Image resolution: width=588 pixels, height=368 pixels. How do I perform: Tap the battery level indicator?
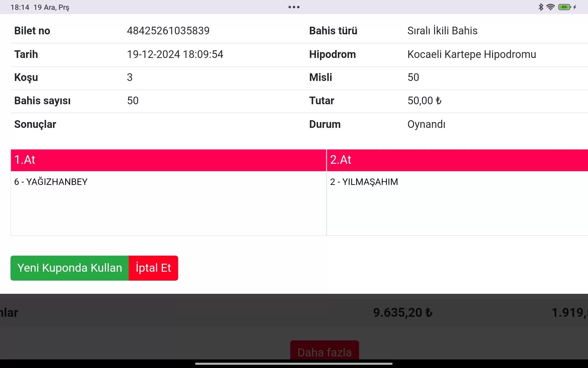(564, 7)
